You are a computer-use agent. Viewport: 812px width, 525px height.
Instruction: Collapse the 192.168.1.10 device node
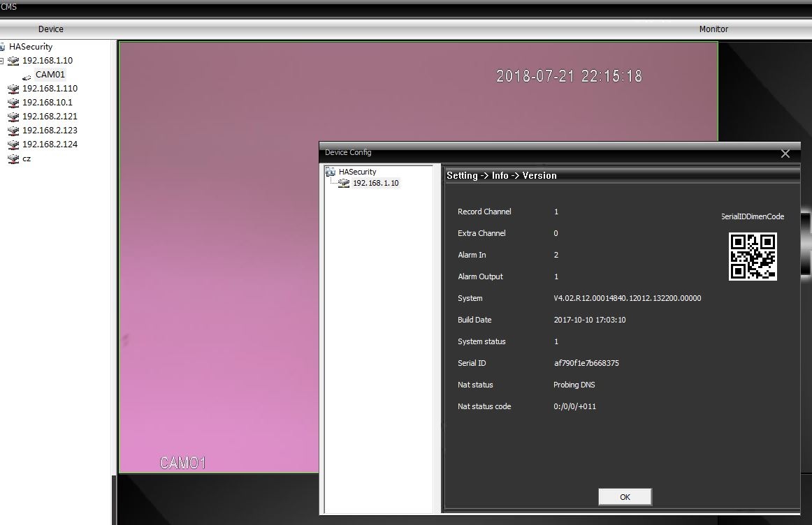(2, 61)
